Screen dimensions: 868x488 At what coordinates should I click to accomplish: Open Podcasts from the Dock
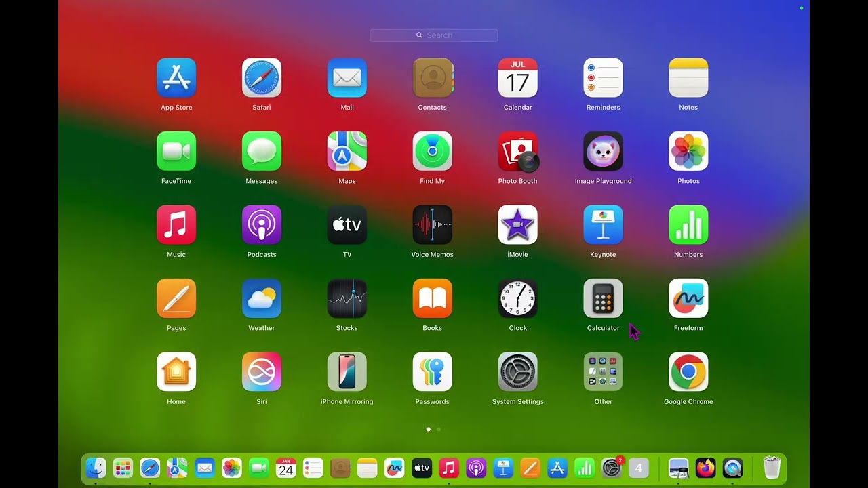point(475,468)
